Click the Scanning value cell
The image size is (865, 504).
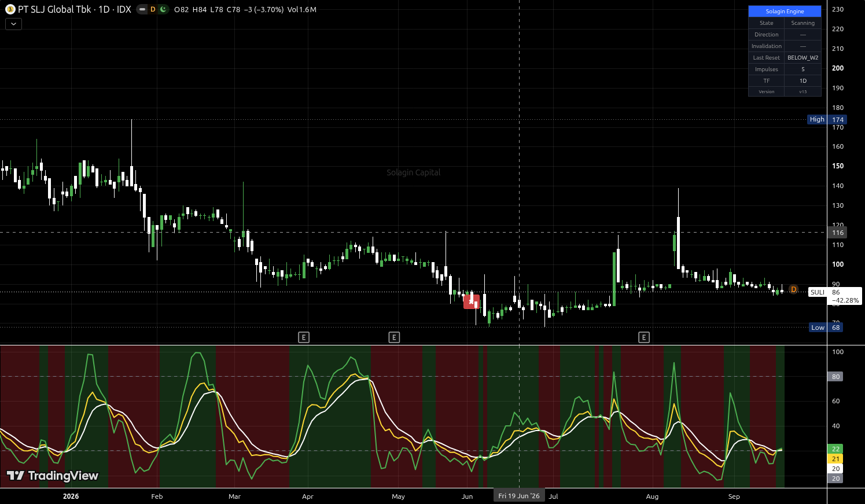[803, 23]
